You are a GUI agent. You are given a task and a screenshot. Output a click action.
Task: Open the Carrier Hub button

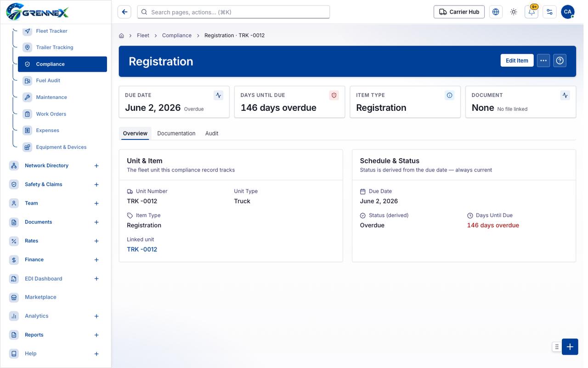pos(459,12)
